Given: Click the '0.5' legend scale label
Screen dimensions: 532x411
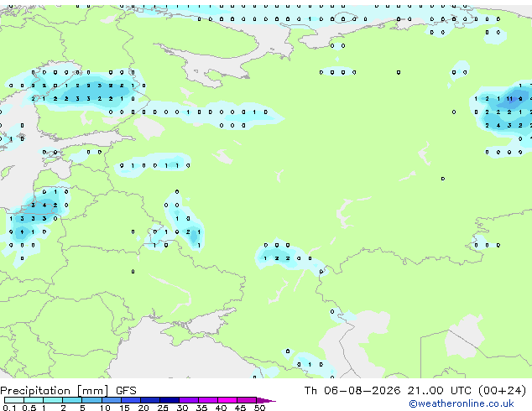Looking at the screenshot, I should pos(29,408).
